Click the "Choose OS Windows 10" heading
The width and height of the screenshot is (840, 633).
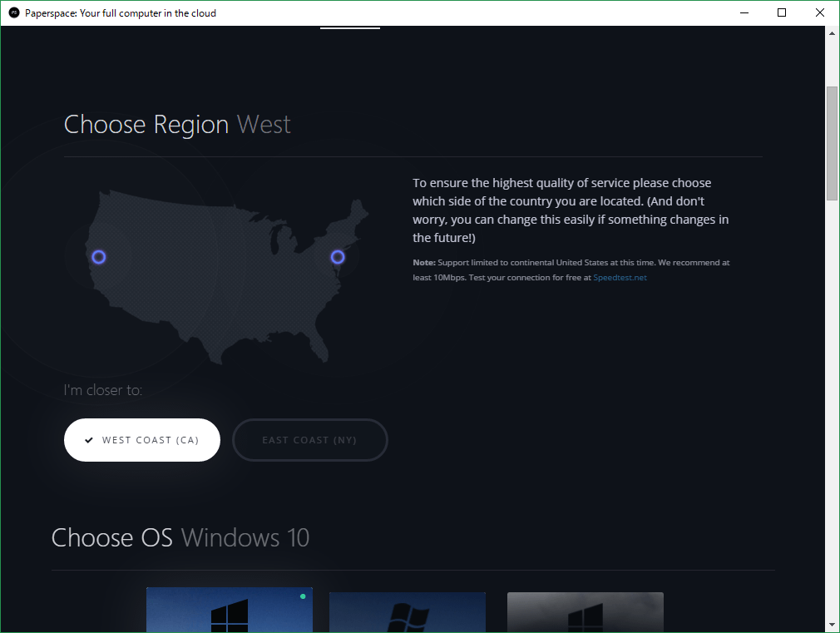[x=180, y=537]
